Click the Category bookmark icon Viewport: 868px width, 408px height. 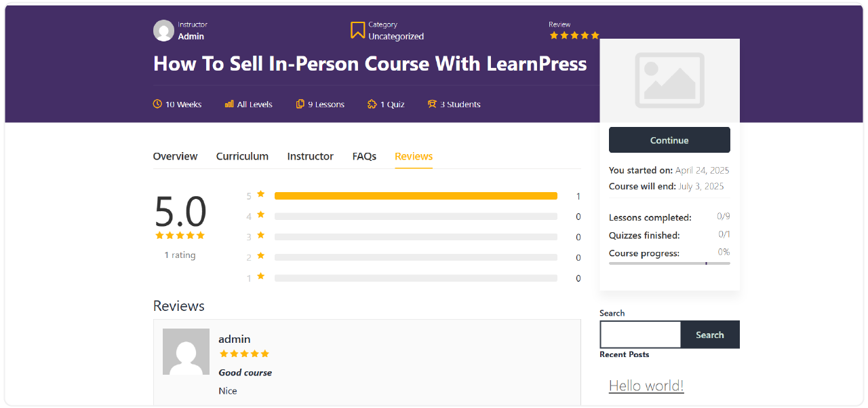click(x=357, y=30)
